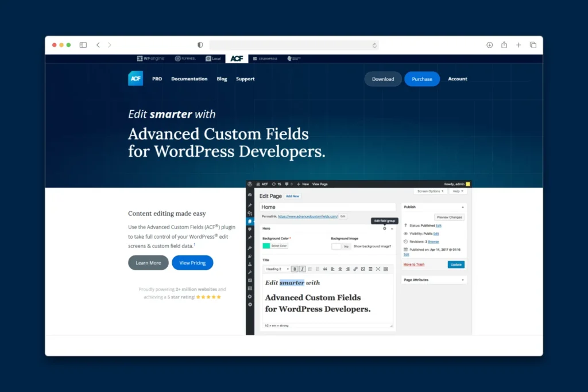Click the Add New page button
The image size is (588, 392).
click(292, 196)
